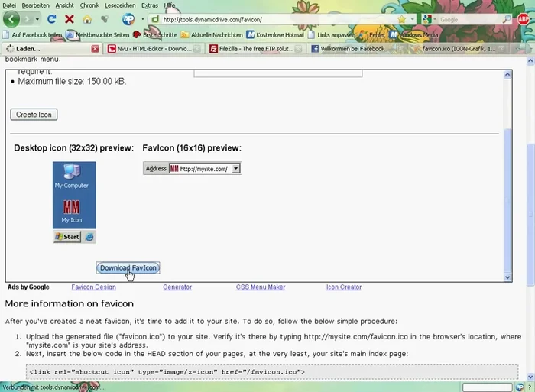Follow the CSS Menu Maker link
The image size is (535, 392).
click(261, 287)
